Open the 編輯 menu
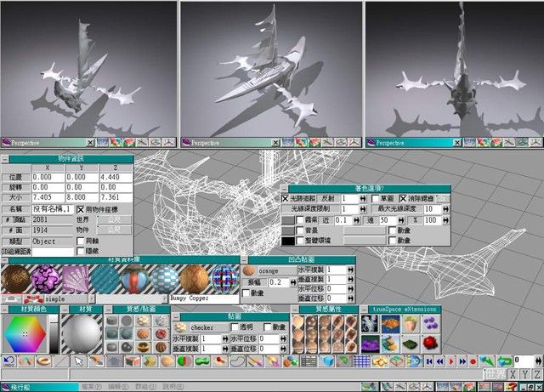This screenshot has width=544, height=392. point(117,387)
